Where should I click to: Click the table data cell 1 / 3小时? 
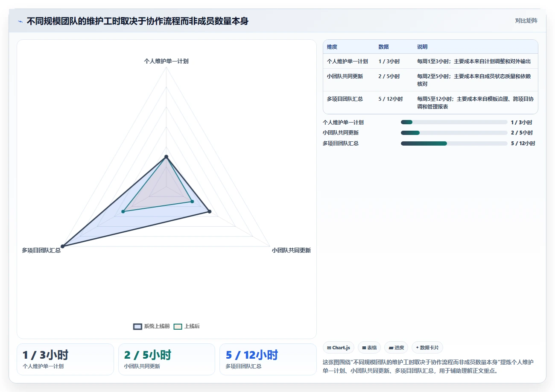tap(389, 61)
